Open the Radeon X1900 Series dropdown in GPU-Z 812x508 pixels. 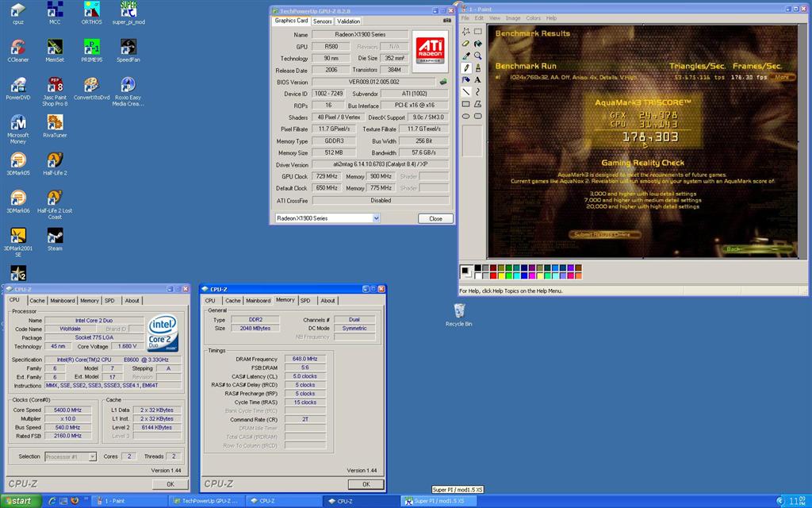click(377, 218)
